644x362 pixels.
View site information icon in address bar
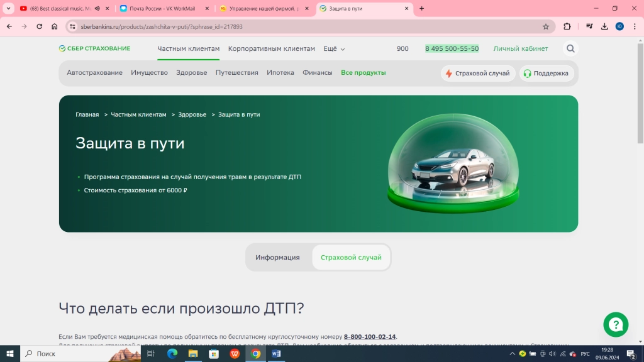(72, 26)
